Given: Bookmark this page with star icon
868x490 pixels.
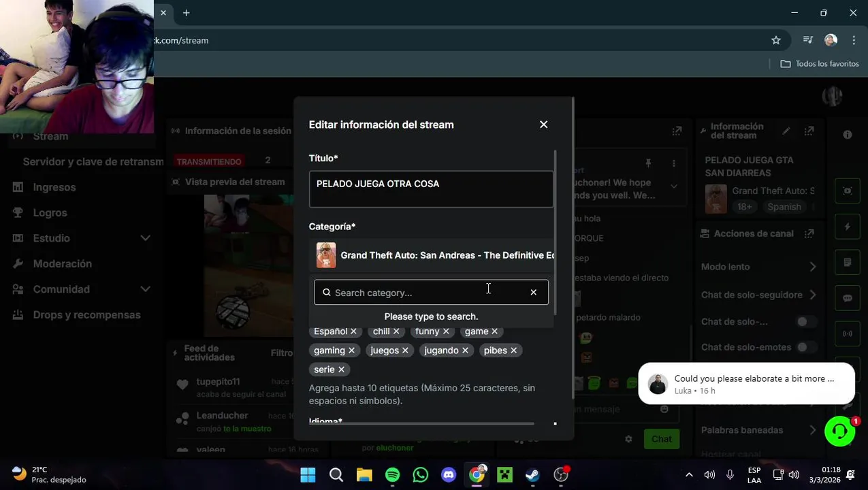Looking at the screenshot, I should click(776, 40).
